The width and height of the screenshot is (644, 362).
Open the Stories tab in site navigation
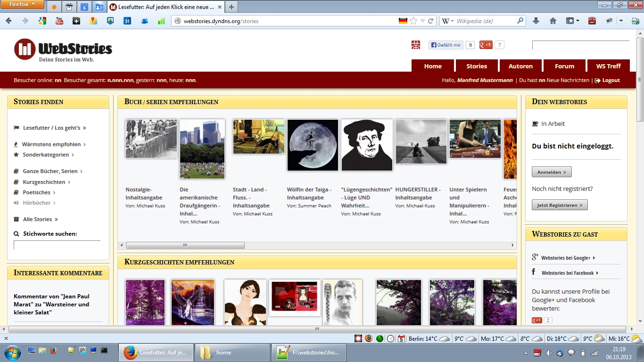click(x=477, y=66)
